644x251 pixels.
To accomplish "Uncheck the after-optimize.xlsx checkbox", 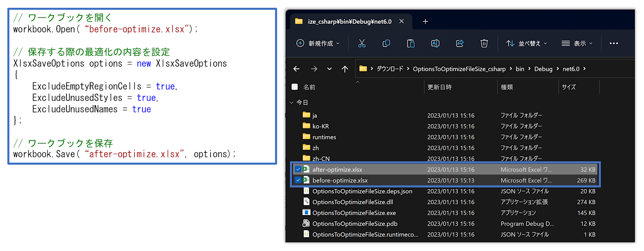I will [x=298, y=169].
